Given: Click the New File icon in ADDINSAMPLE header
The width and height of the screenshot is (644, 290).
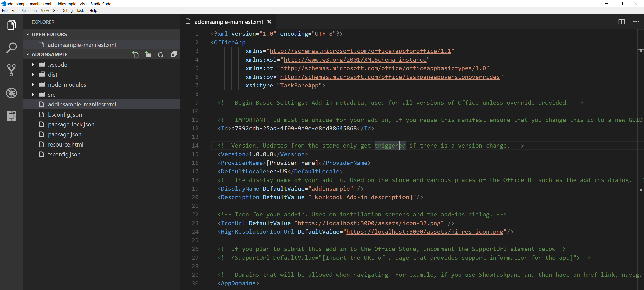Looking at the screenshot, I should tap(135, 54).
